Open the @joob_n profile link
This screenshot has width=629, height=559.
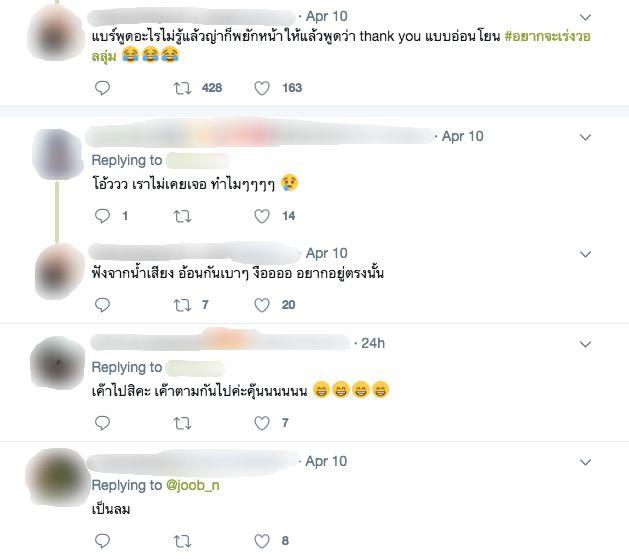[193, 485]
